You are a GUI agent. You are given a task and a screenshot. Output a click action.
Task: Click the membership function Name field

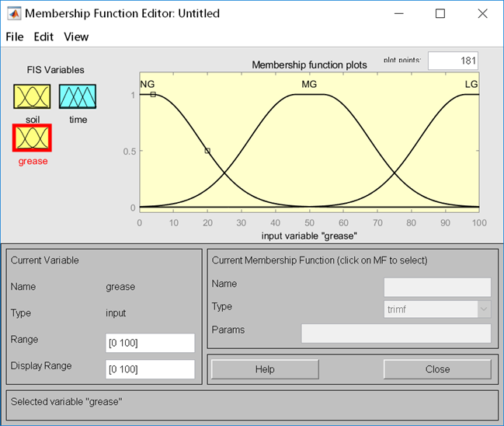click(x=437, y=287)
